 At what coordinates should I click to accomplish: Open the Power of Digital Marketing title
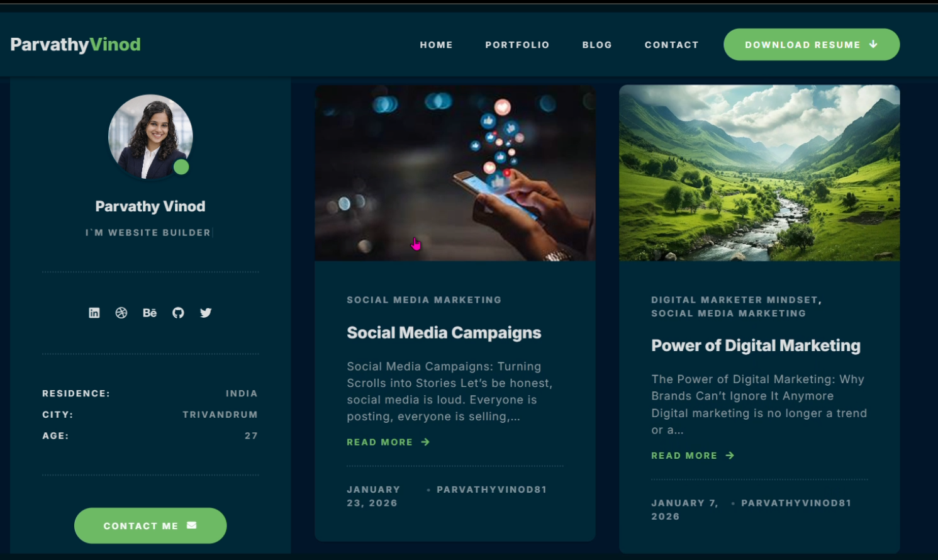click(x=756, y=345)
